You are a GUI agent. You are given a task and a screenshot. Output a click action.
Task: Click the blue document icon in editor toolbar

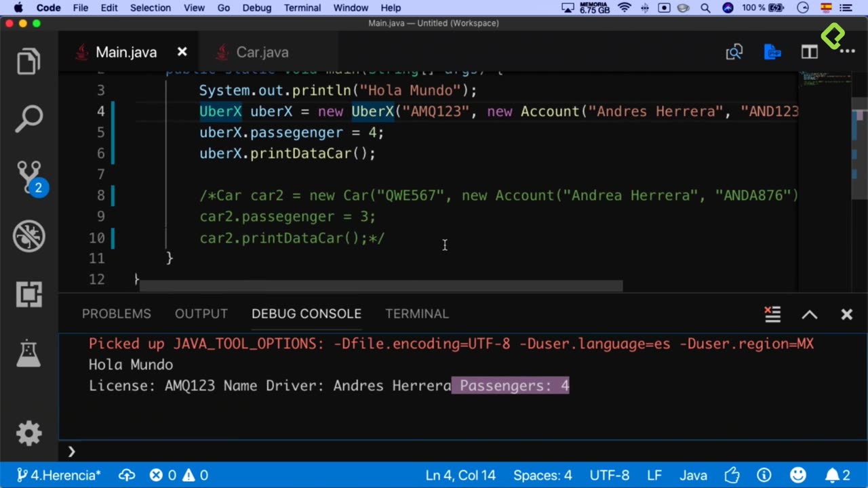click(x=772, y=52)
